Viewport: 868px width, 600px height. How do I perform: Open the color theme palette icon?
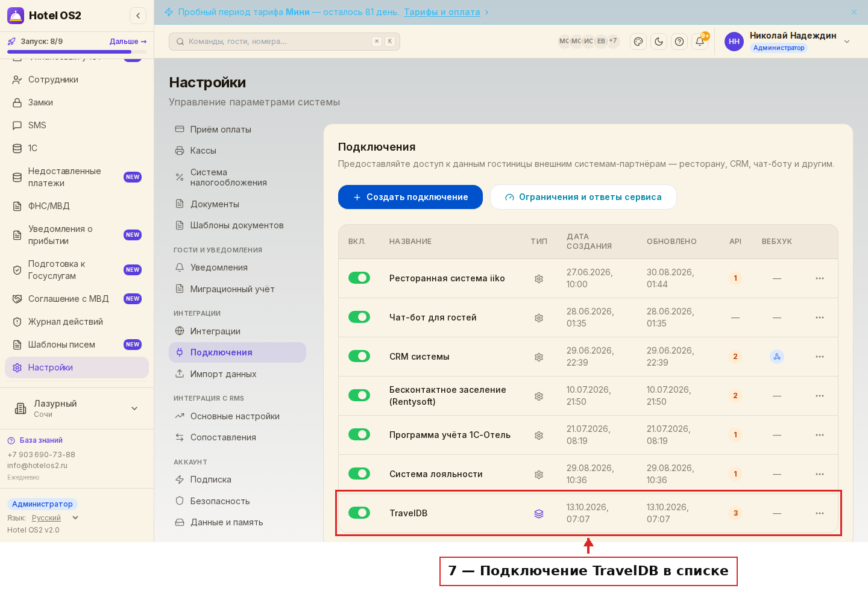[x=638, y=42]
